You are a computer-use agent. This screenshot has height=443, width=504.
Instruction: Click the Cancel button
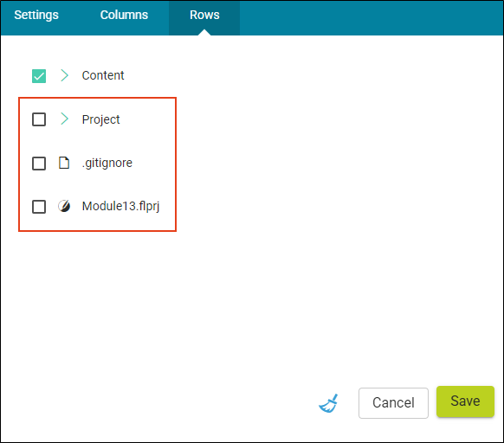393,403
